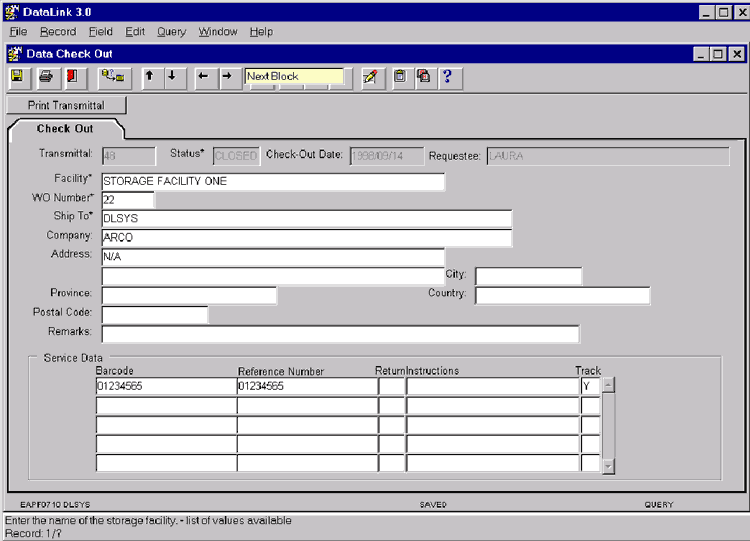Click the Print Transmittal button
Screen dimensions: 750x541
point(66,105)
